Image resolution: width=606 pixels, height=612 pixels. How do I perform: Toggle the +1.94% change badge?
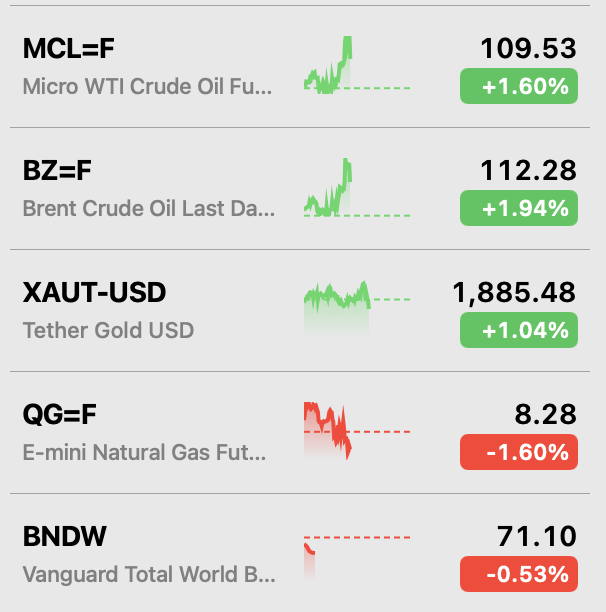(x=519, y=208)
